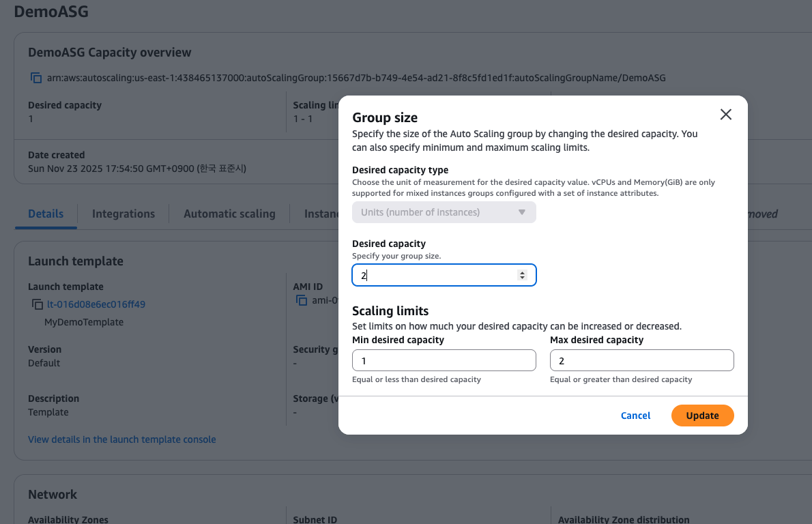Open the Automatic scaling tab
The image size is (812, 524).
[229, 214]
